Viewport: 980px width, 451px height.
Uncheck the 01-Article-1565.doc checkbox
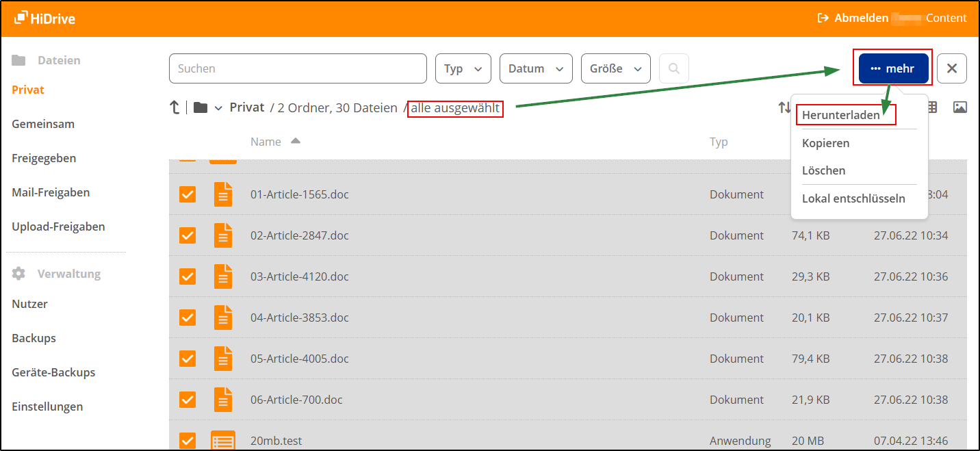pos(187,194)
